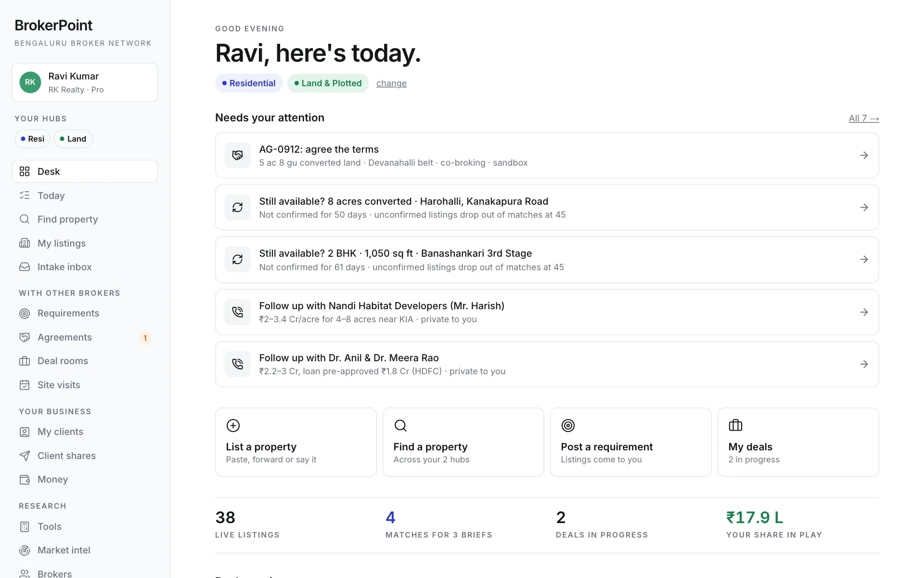
Task: Click the ₹17.9 L your share stat
Action: [x=774, y=525]
